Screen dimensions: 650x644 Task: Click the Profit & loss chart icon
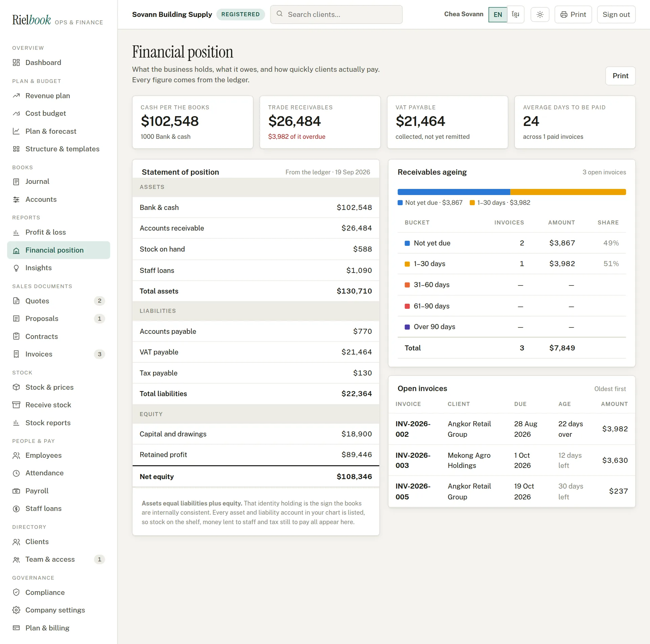click(16, 232)
